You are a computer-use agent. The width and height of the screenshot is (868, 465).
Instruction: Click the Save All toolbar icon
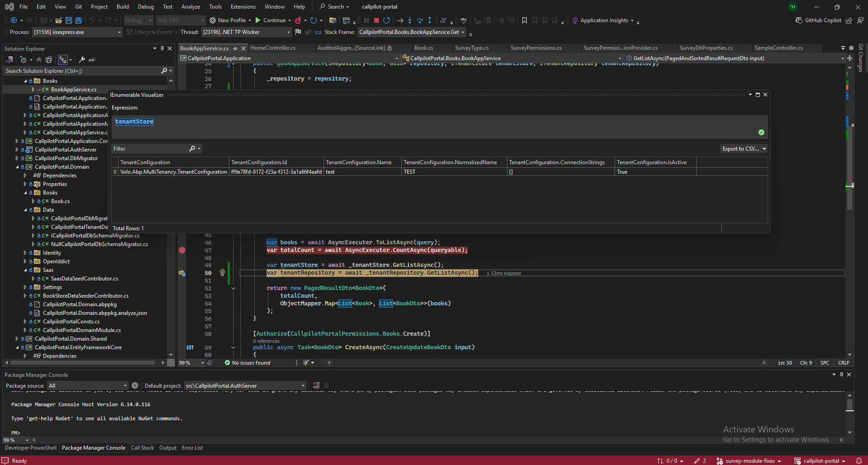[x=79, y=20]
